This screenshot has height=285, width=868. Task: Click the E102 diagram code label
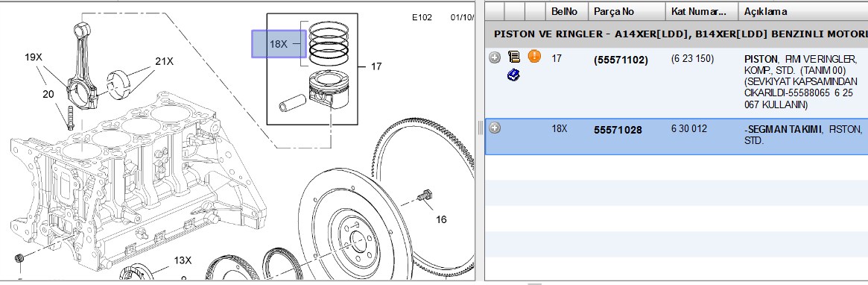[422, 17]
